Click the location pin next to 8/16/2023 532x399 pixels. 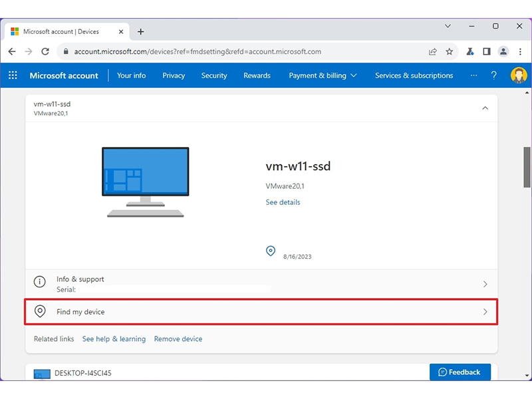coord(271,251)
